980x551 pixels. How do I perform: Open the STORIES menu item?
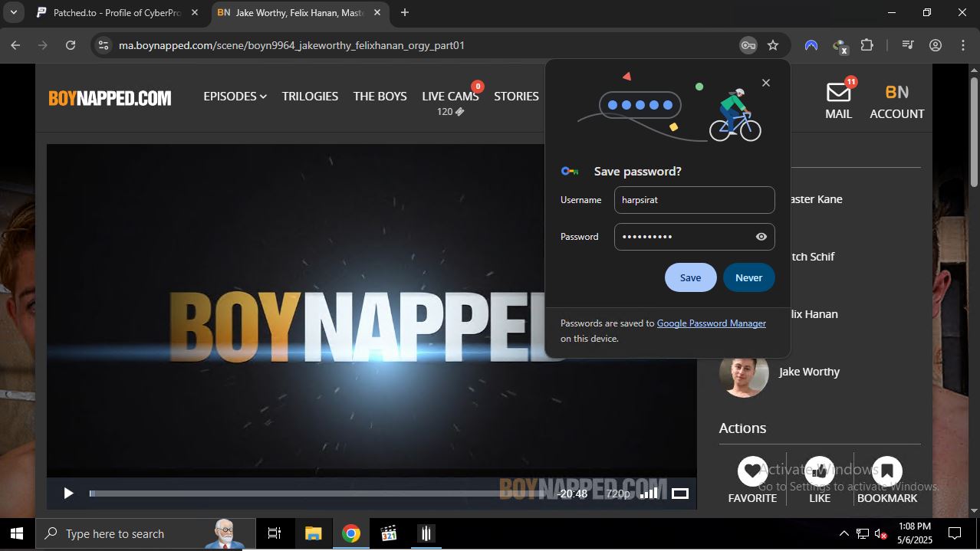[x=516, y=96]
